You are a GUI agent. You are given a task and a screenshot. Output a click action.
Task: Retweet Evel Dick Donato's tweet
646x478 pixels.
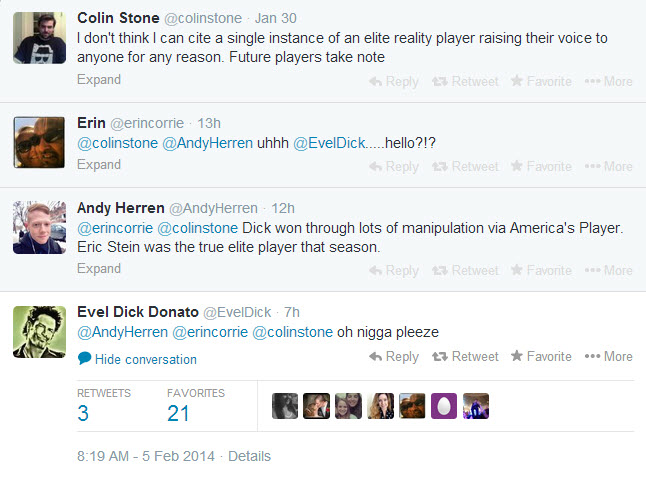click(464, 356)
